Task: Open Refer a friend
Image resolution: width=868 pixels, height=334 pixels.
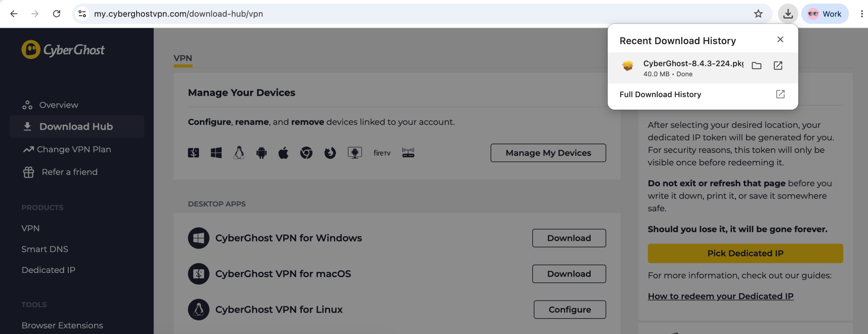Action: click(x=60, y=172)
